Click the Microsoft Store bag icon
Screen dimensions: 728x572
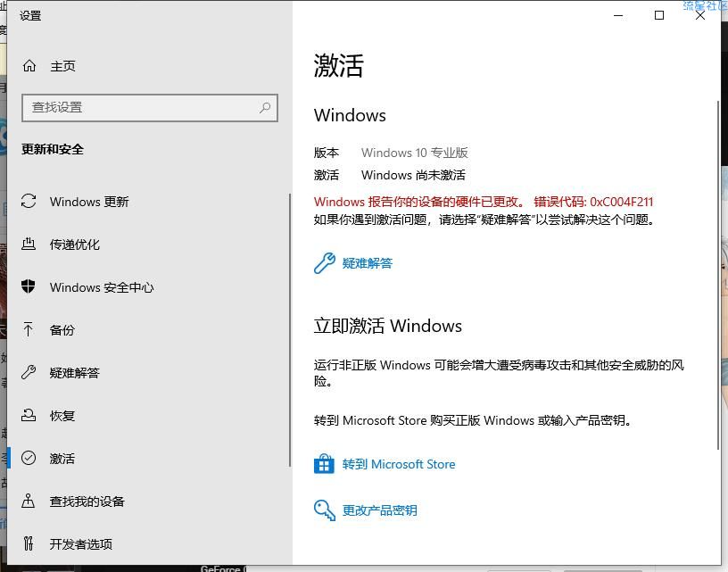[324, 463]
